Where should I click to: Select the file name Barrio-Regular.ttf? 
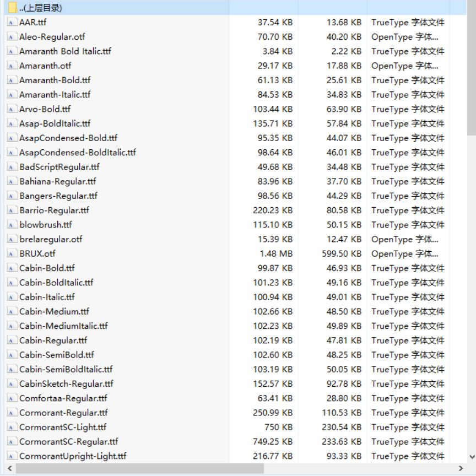click(x=55, y=210)
